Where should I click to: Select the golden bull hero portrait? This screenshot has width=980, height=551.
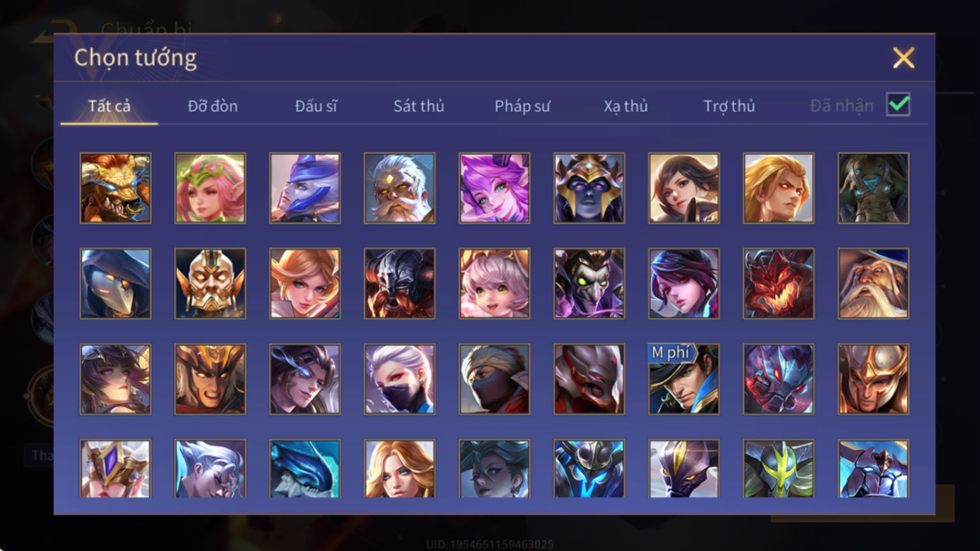tap(115, 188)
